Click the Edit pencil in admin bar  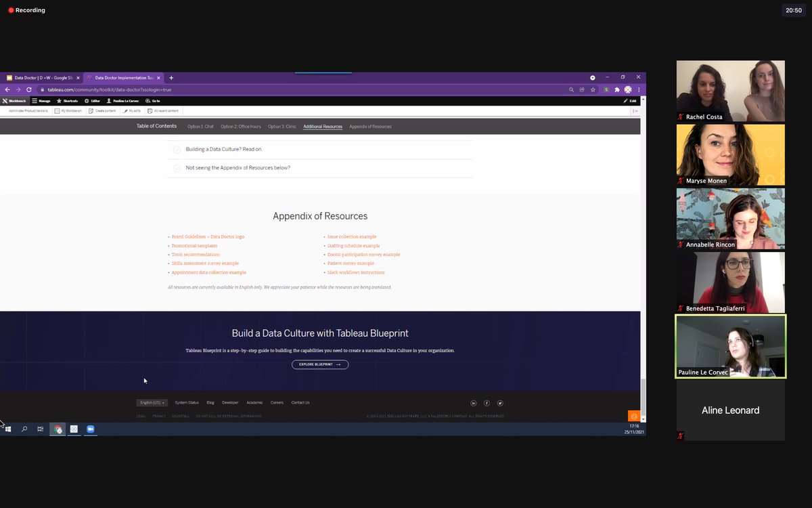coord(629,101)
